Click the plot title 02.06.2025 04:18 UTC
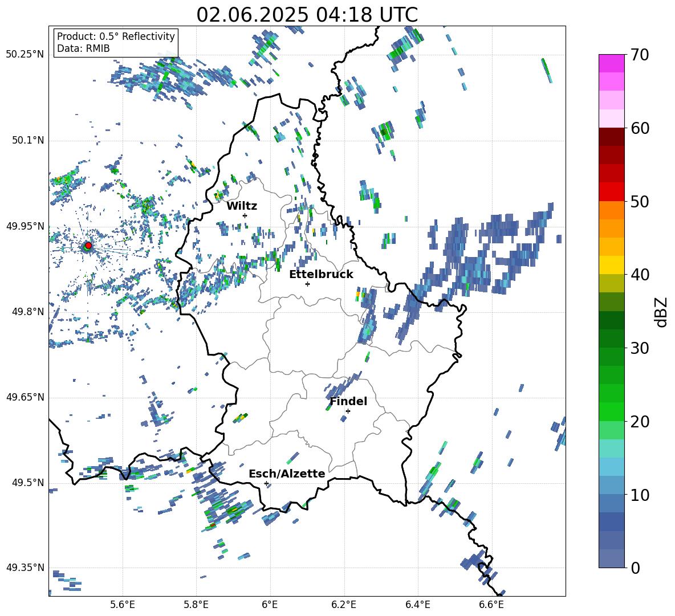675x616 pixels. [307, 15]
